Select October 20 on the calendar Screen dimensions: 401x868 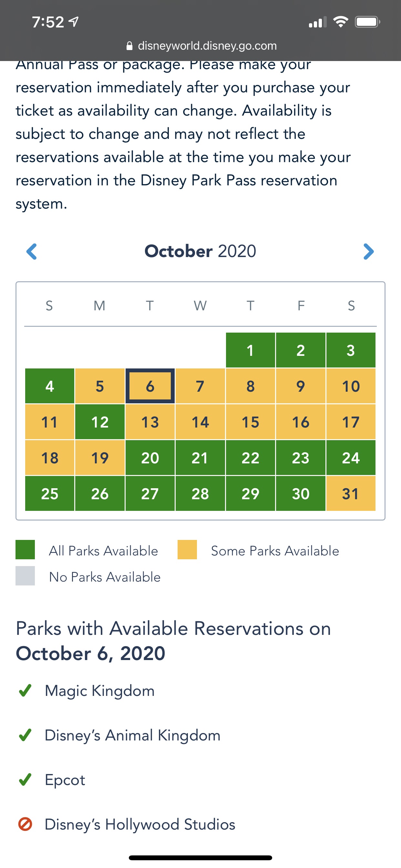150,458
